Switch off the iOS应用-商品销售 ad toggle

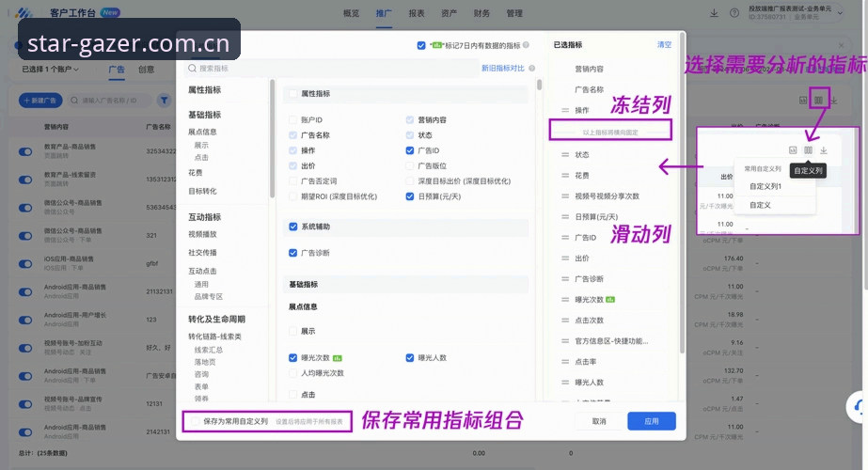24,264
